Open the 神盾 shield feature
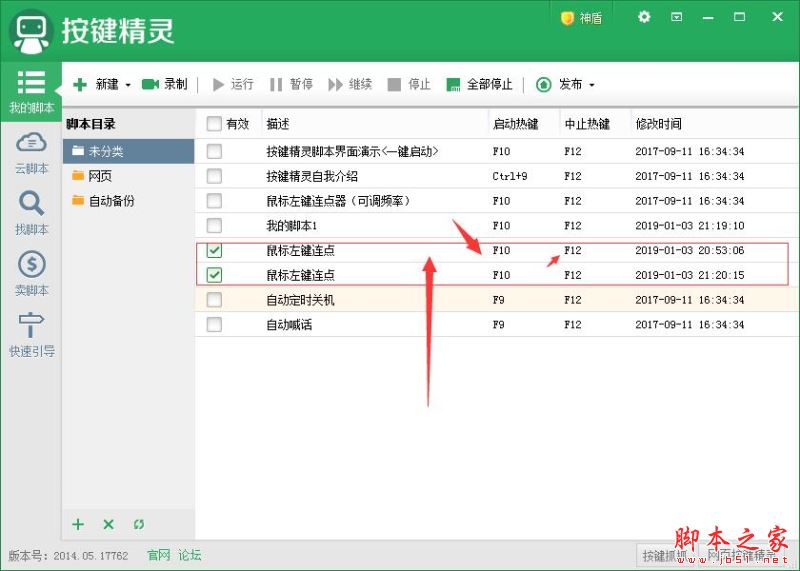 581,18
